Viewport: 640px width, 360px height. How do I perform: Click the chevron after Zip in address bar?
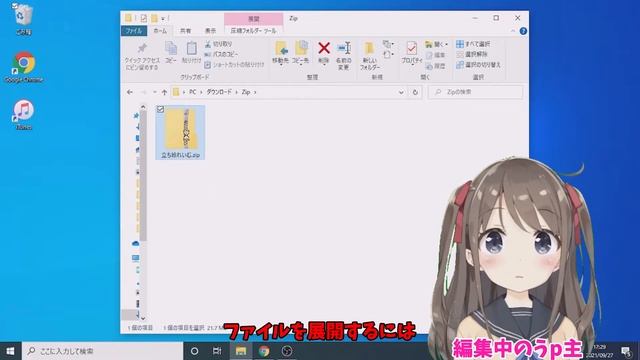pyautogui.click(x=255, y=92)
